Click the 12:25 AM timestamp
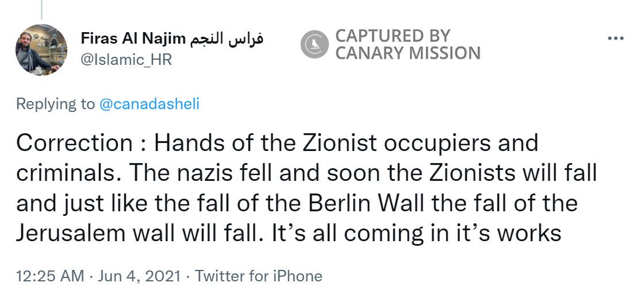Image resolution: width=644 pixels, height=294 pixels. (50, 276)
